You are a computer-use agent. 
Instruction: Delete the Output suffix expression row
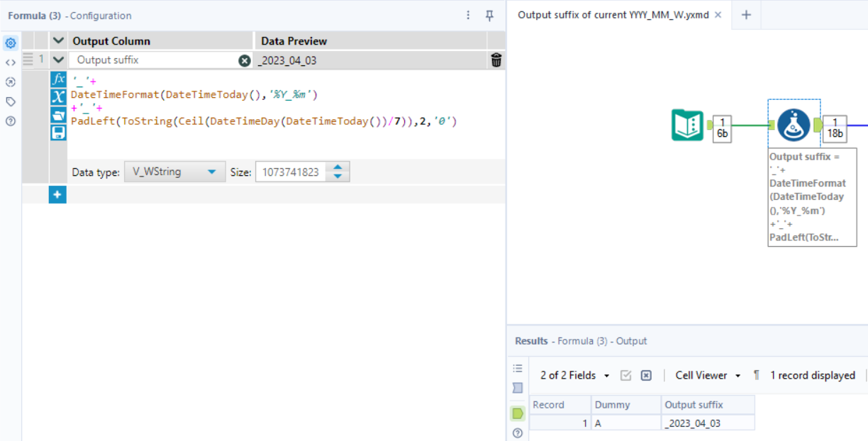point(496,60)
